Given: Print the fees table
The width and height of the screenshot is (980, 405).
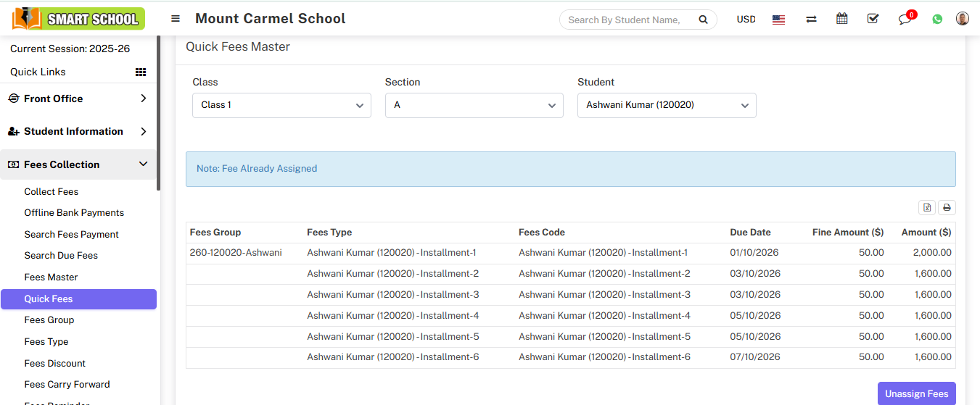Looking at the screenshot, I should [947, 208].
